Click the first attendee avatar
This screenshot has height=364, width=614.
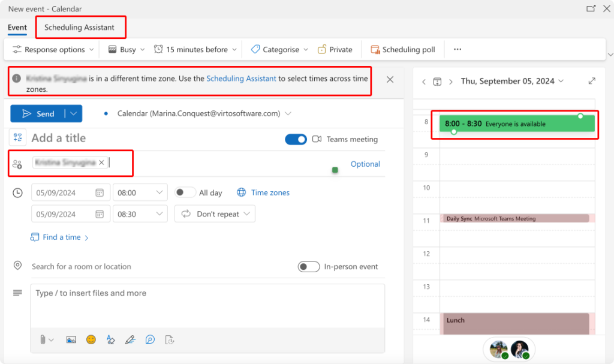point(498,349)
